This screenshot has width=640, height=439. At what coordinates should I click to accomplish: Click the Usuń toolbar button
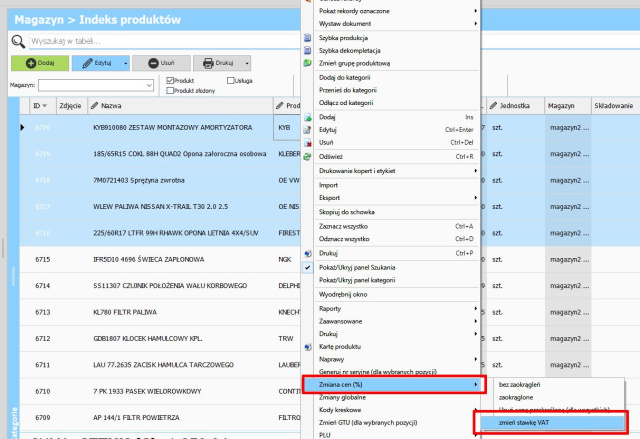coord(161,63)
